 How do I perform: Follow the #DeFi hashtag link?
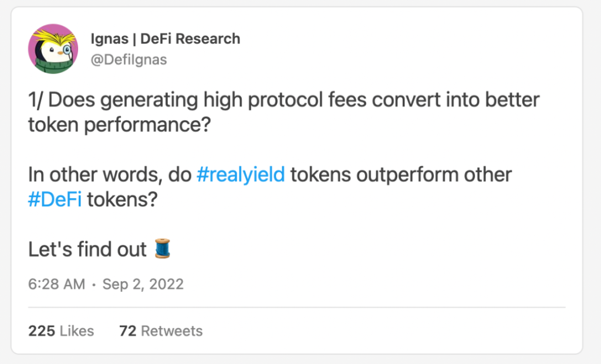pyautogui.click(x=55, y=199)
